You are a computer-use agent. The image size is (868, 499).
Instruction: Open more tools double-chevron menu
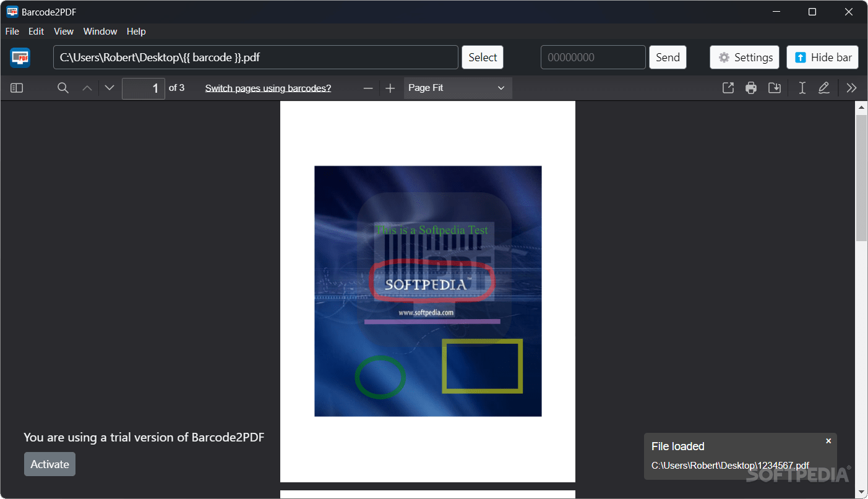852,88
